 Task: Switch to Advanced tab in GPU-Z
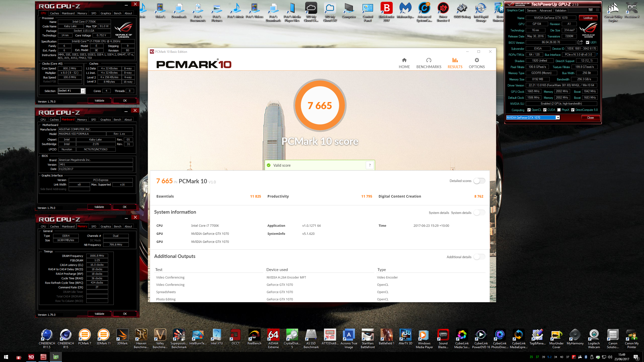coord(545,10)
